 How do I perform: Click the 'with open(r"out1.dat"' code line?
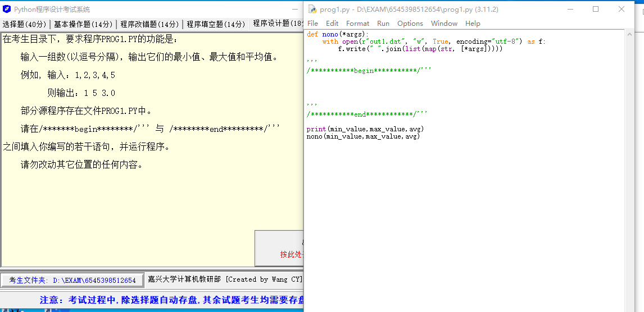point(434,42)
